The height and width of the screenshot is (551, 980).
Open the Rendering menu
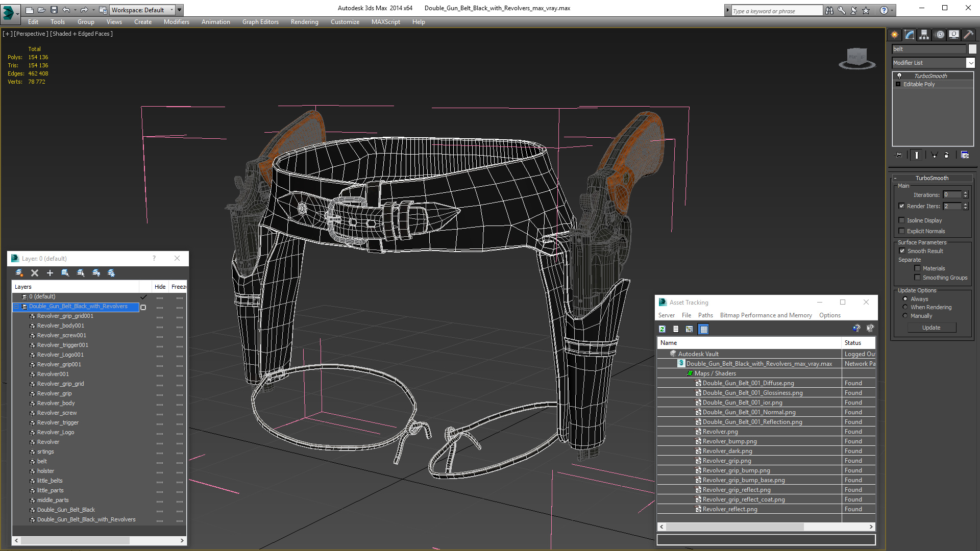304,22
